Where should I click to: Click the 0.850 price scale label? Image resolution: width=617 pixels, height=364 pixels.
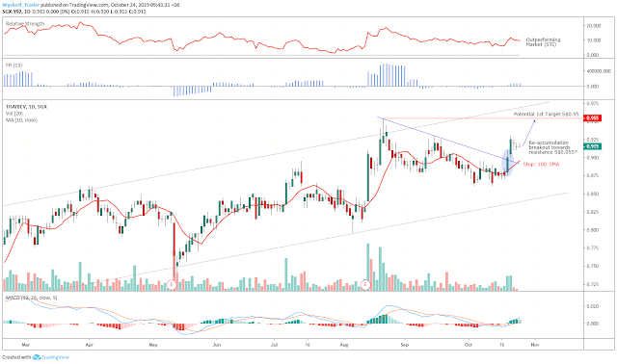click(x=593, y=194)
